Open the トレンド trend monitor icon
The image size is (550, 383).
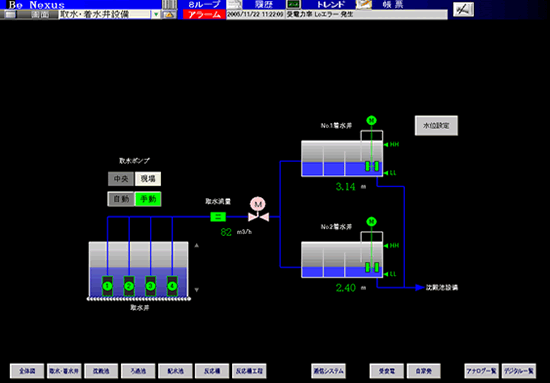[x=294, y=5]
